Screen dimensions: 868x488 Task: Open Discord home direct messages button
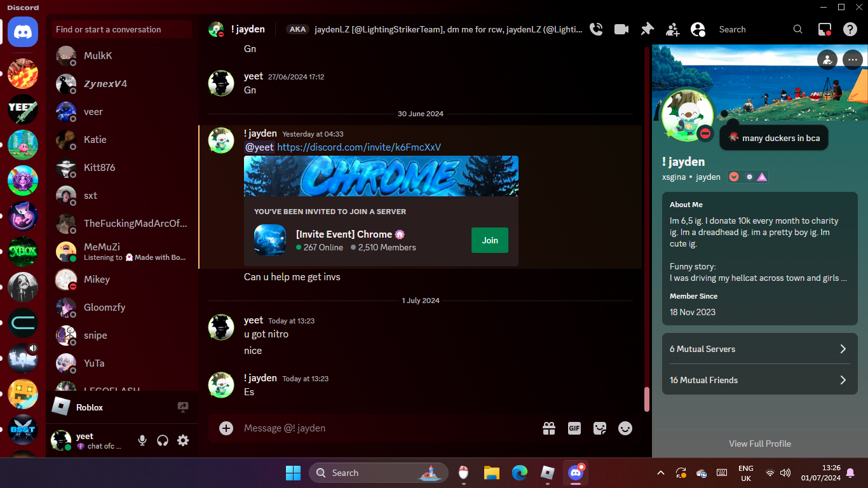pyautogui.click(x=23, y=30)
